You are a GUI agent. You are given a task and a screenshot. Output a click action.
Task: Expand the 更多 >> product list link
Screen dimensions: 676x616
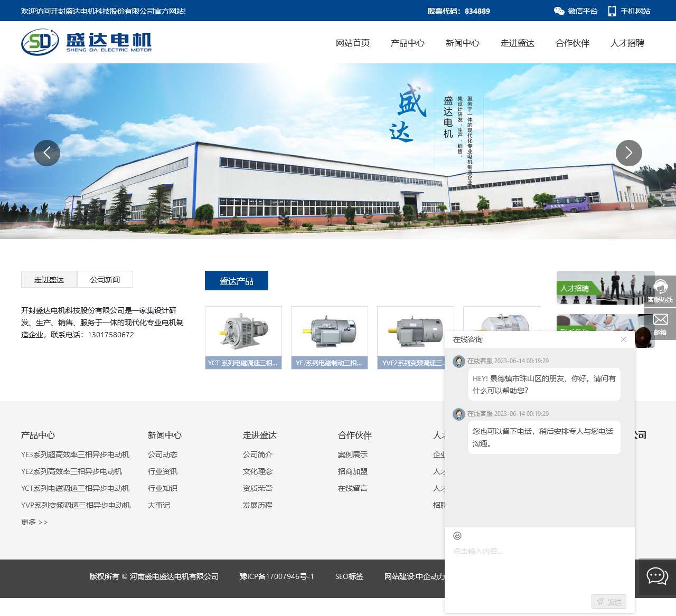click(34, 522)
